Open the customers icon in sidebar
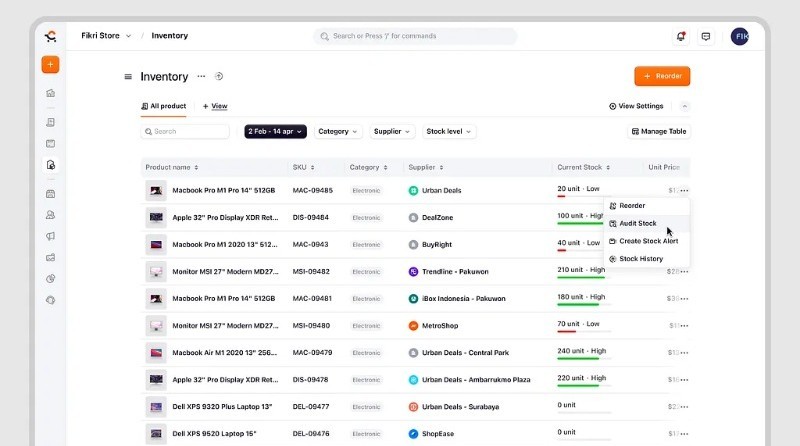800x446 pixels. tap(51, 215)
